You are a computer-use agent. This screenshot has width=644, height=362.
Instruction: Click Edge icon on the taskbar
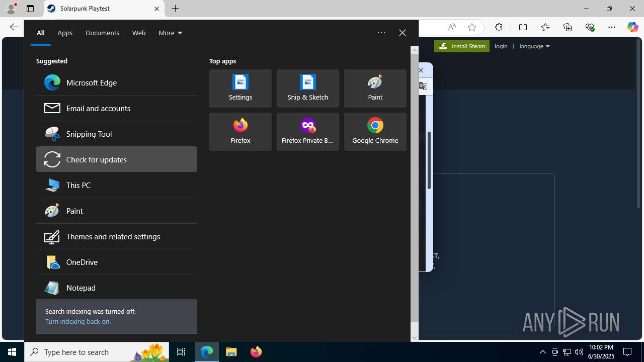click(x=207, y=352)
